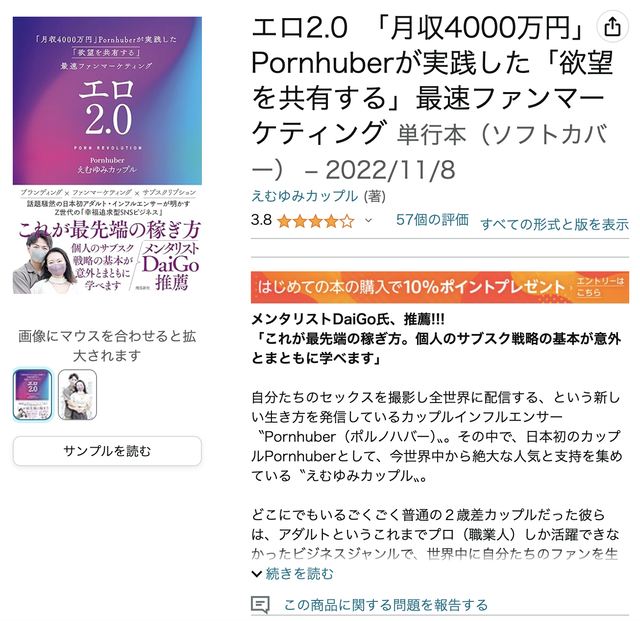
Task: Click the share icon at top right
Action: pyautogui.click(x=612, y=27)
